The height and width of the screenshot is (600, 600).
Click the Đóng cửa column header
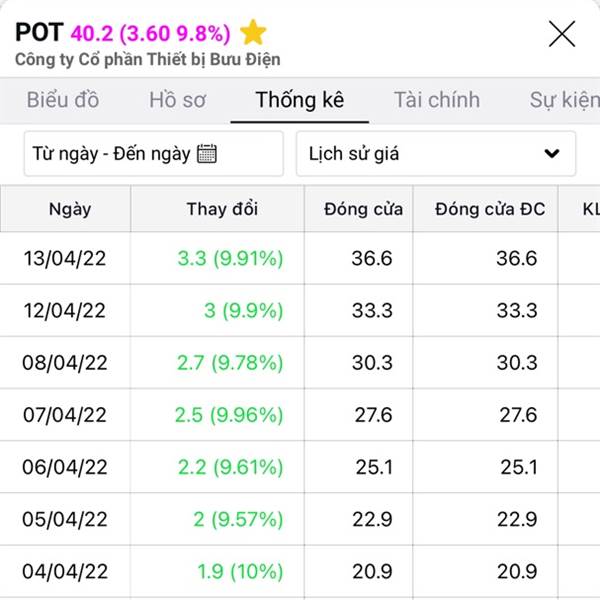363,209
